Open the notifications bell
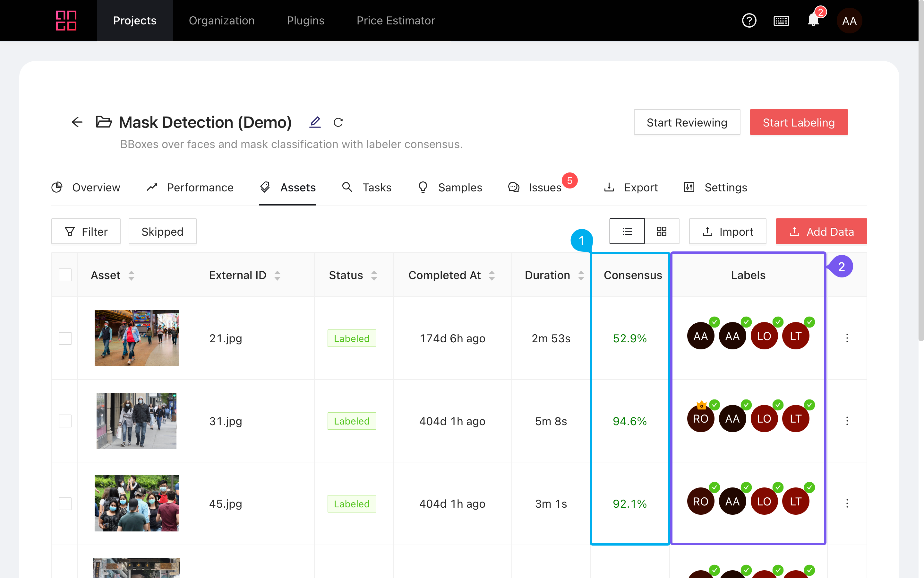924x578 pixels. pos(813,20)
